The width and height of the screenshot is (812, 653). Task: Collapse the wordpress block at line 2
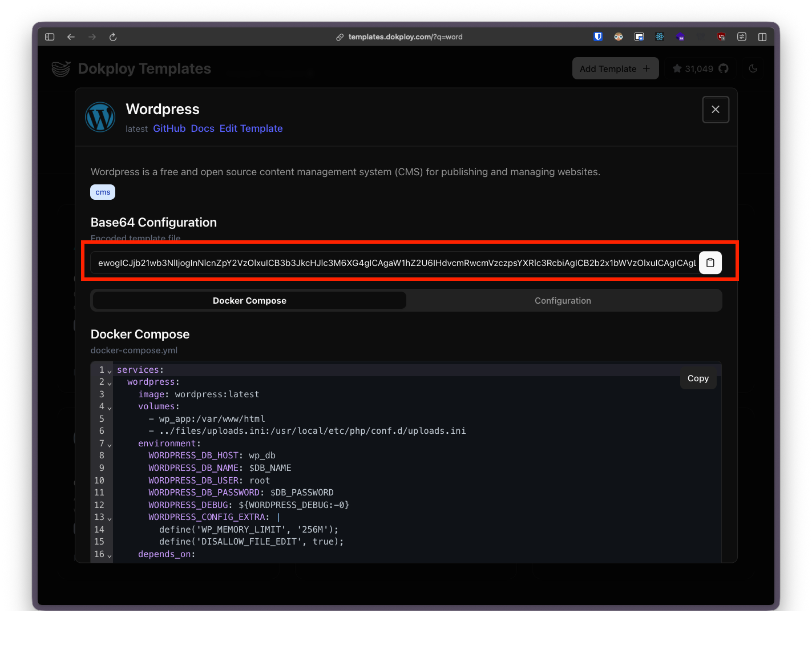point(110,383)
